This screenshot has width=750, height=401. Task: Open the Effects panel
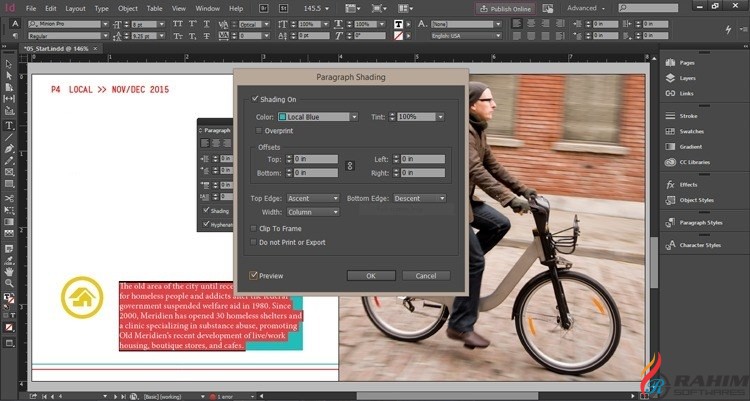coord(688,185)
